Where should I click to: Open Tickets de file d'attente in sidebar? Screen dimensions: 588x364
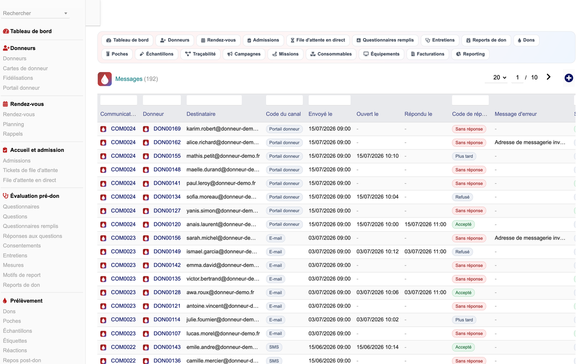(x=30, y=170)
